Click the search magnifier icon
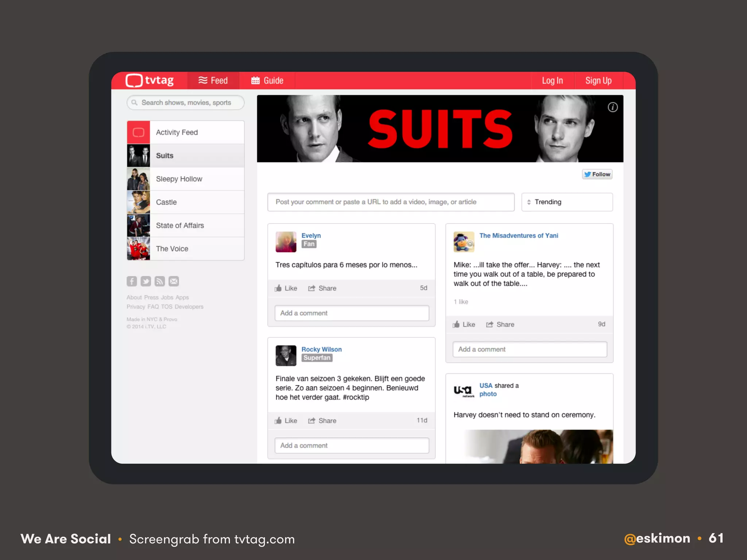Screen dimensions: 747x560 [x=135, y=102]
